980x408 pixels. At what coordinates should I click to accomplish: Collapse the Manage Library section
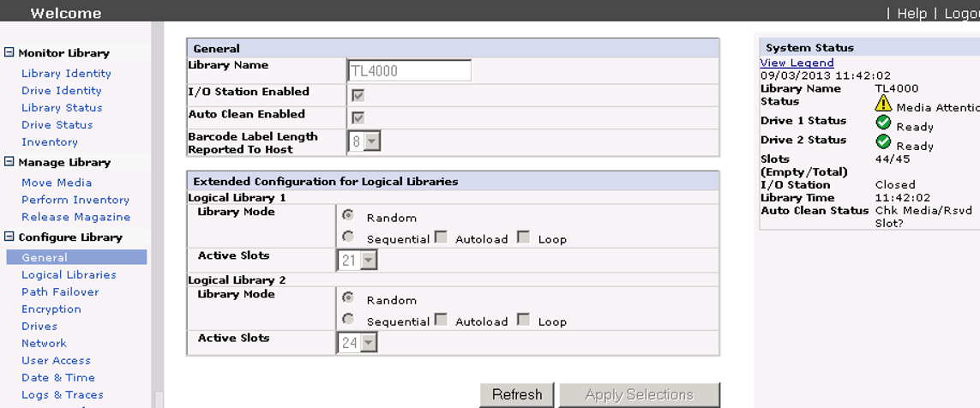click(x=9, y=161)
